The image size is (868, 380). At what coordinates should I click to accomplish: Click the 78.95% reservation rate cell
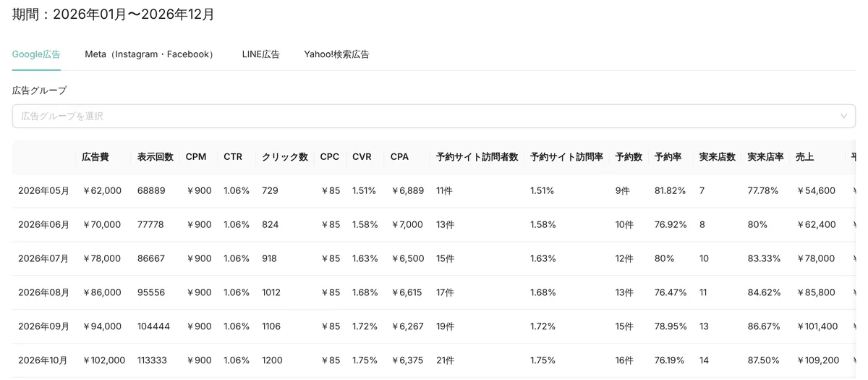point(671,326)
